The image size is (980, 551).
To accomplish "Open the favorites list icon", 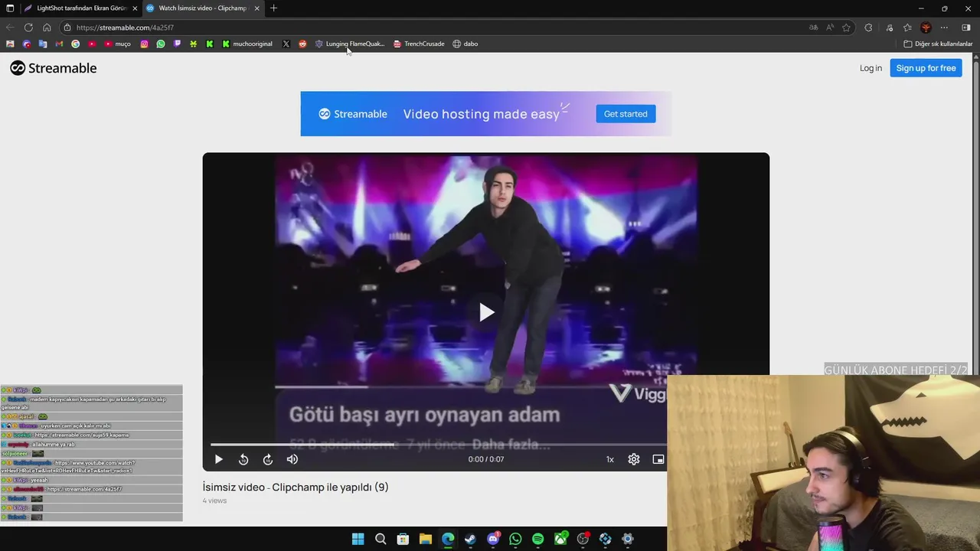I will 907,28.
